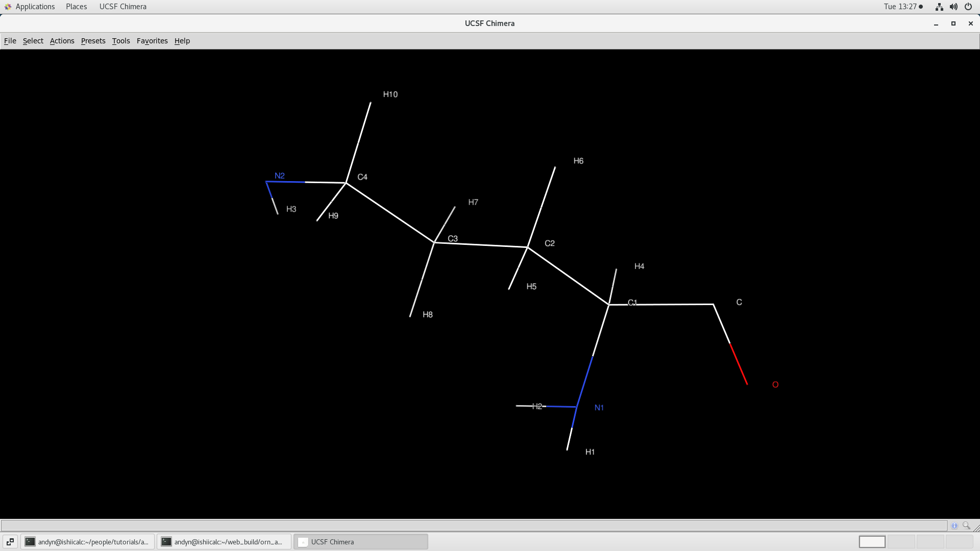Image resolution: width=980 pixels, height=551 pixels.
Task: Click the N2 nitrogen atom label
Action: 280,176
